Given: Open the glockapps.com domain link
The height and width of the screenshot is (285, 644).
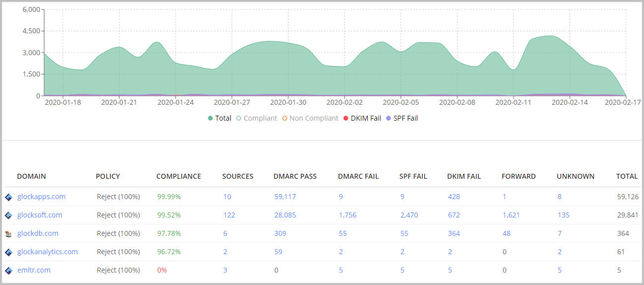Looking at the screenshot, I should click(x=41, y=197).
